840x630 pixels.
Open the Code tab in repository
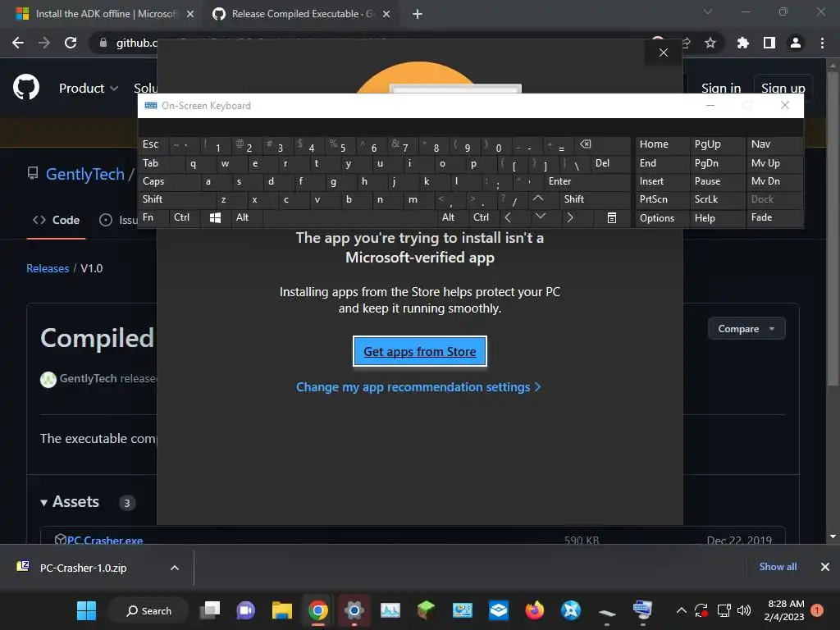tap(57, 220)
